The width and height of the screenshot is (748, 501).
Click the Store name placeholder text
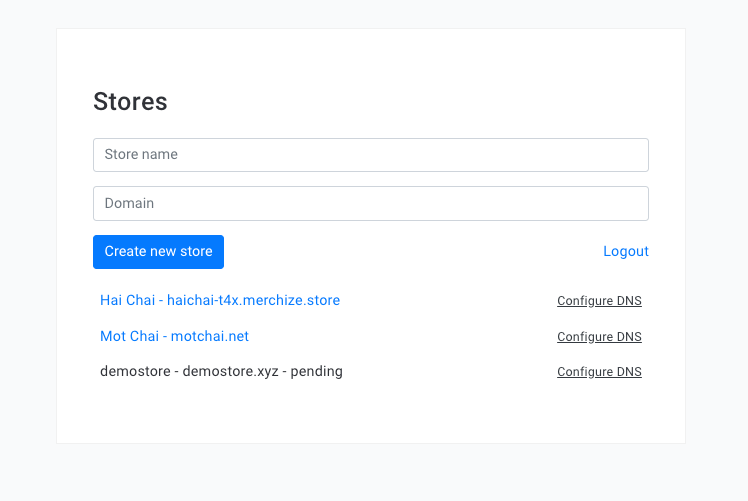click(141, 155)
